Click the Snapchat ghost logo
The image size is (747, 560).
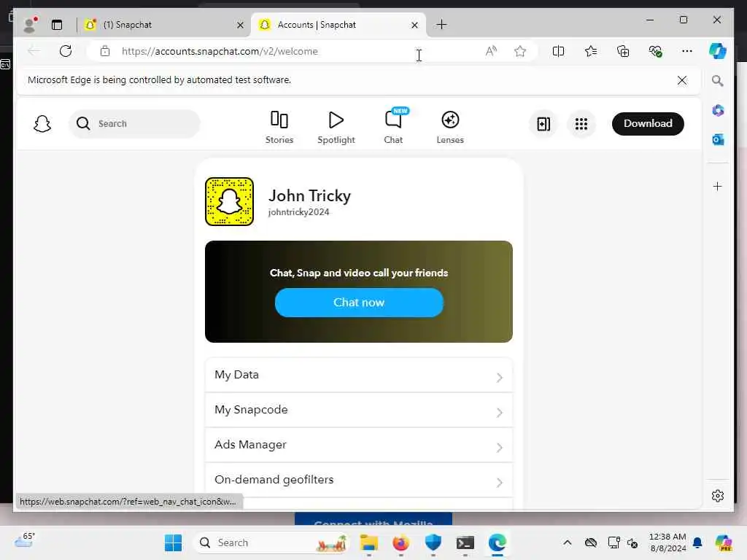pyautogui.click(x=42, y=124)
